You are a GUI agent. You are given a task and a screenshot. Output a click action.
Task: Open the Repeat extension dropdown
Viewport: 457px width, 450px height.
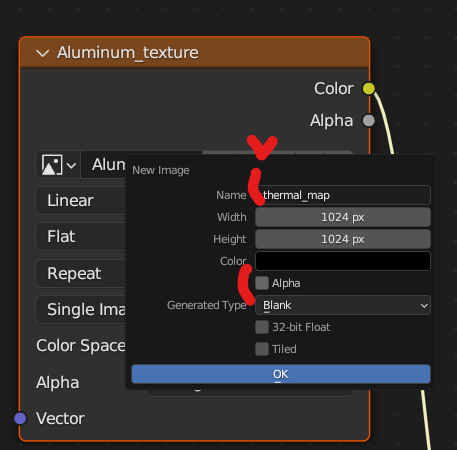[81, 274]
